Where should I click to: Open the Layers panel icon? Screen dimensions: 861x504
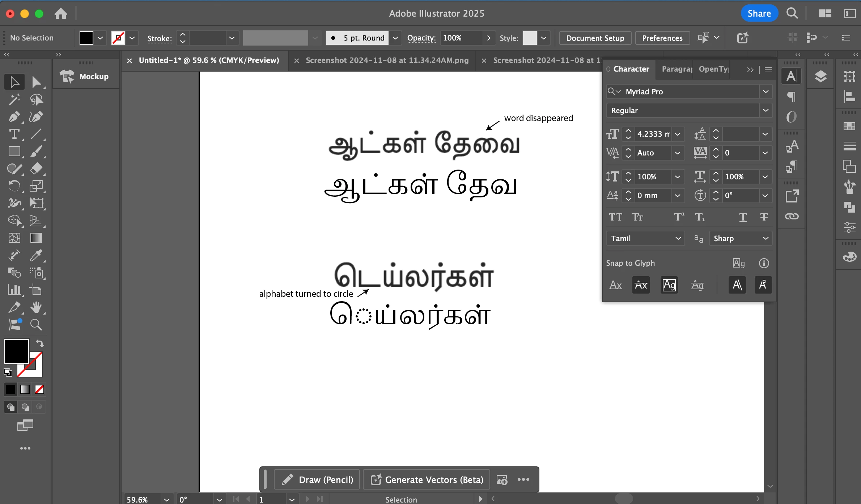(x=820, y=76)
